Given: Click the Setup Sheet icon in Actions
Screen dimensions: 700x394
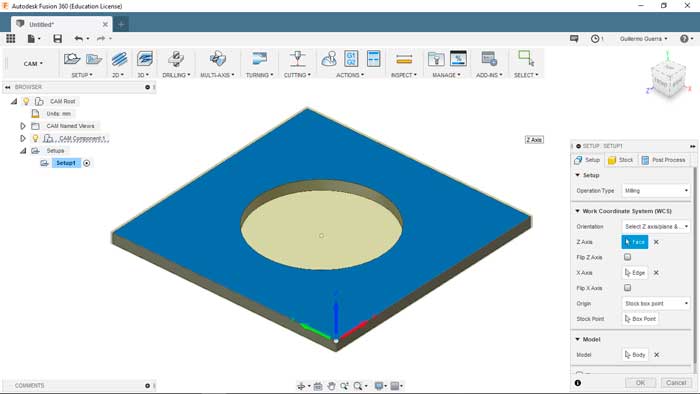Looking at the screenshot, I should (373, 59).
